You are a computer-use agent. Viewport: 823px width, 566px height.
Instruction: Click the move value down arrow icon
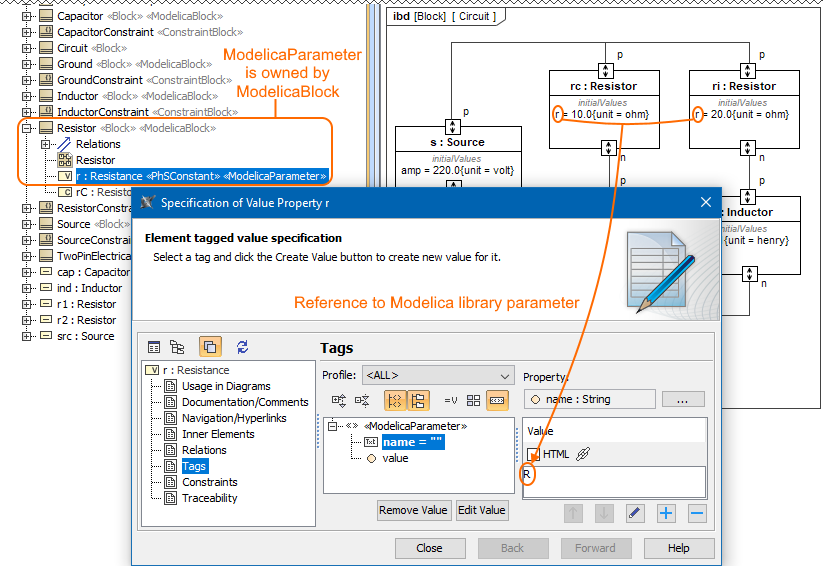(x=604, y=513)
